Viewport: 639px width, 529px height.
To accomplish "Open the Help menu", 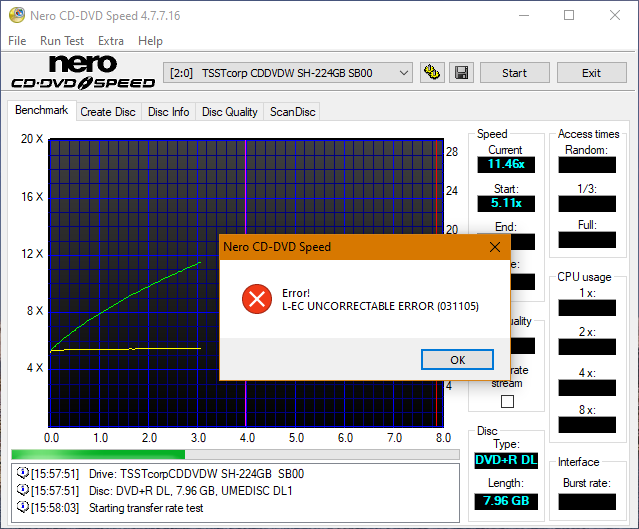I will click(x=150, y=41).
